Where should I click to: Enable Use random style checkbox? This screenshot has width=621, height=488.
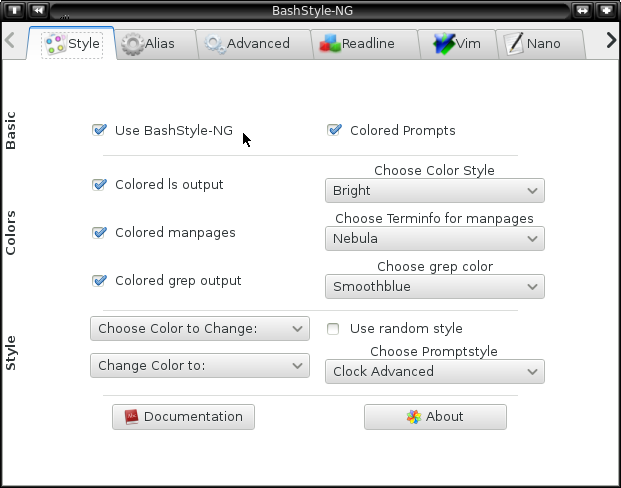click(x=333, y=329)
